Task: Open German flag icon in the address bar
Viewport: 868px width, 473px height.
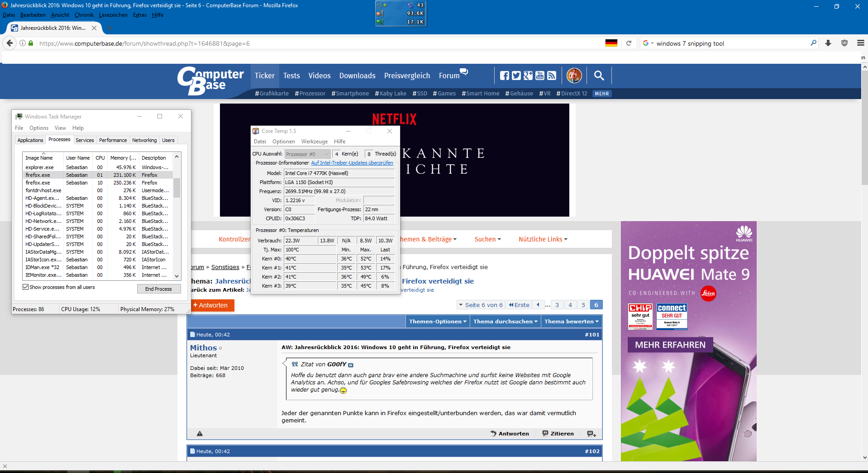Action: pyautogui.click(x=611, y=43)
